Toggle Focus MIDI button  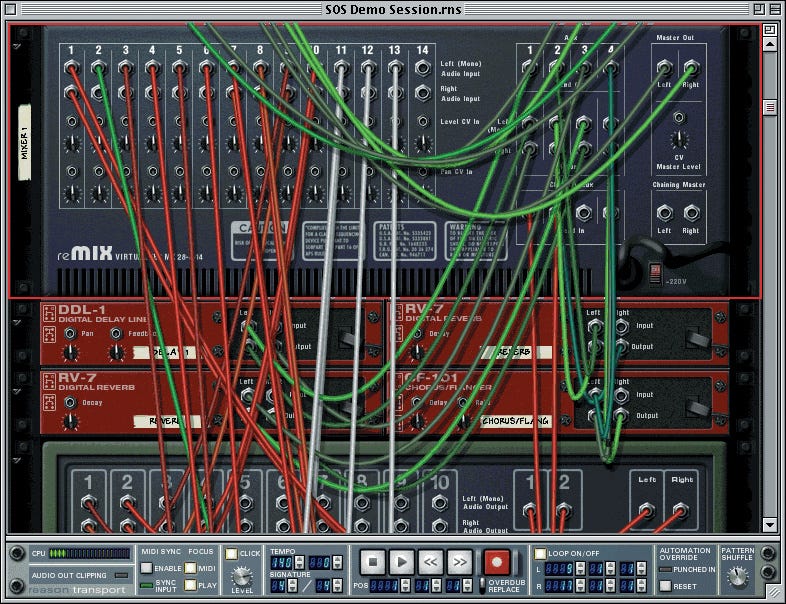(190, 568)
